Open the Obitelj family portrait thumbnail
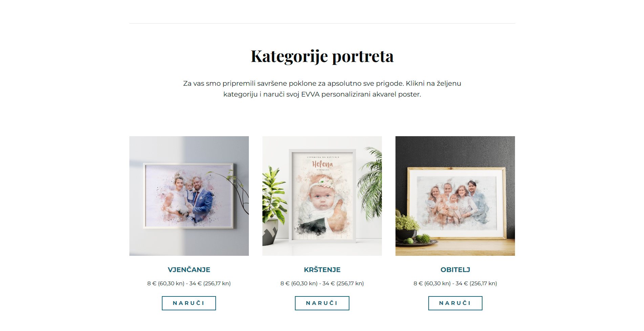The image size is (644, 331). pyautogui.click(x=455, y=196)
